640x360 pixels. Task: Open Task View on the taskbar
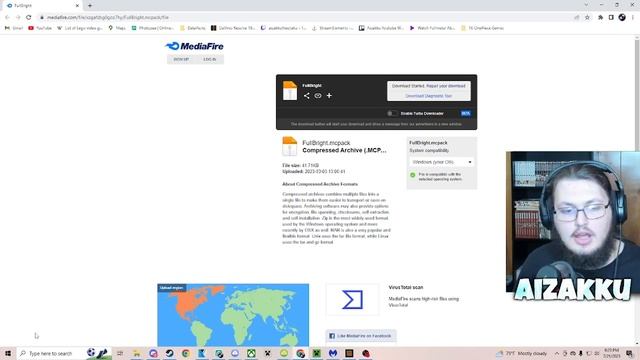120,353
